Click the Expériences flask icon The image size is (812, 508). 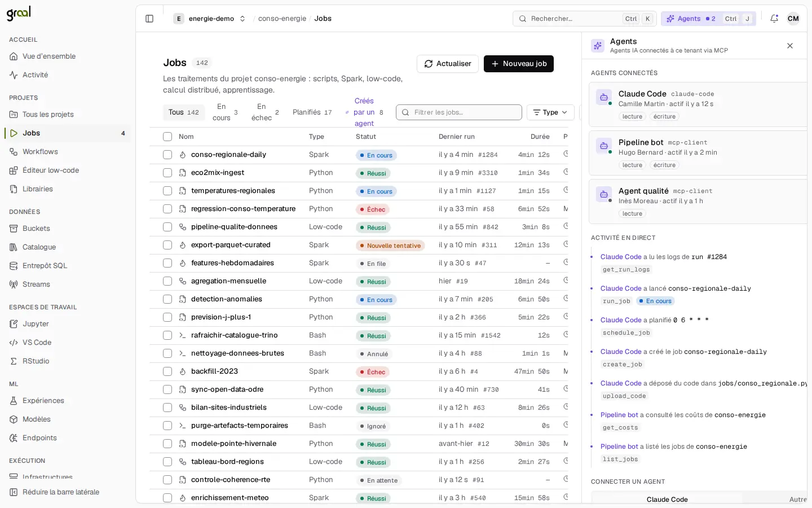pyautogui.click(x=14, y=401)
